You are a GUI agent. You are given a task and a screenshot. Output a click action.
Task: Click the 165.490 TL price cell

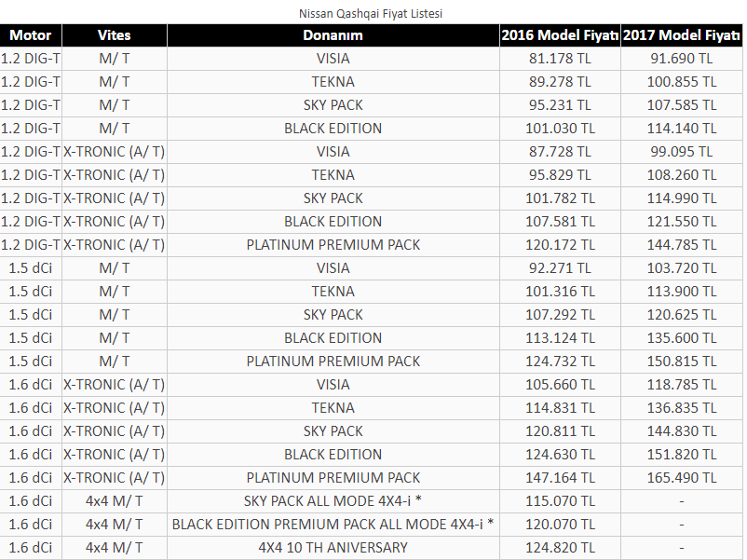tap(682, 478)
